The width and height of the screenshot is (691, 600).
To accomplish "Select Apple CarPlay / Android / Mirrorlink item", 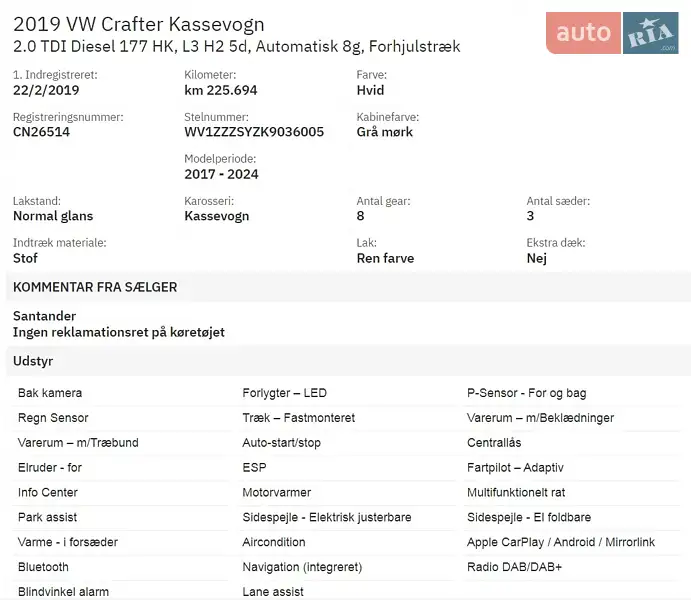I will pos(560,543).
